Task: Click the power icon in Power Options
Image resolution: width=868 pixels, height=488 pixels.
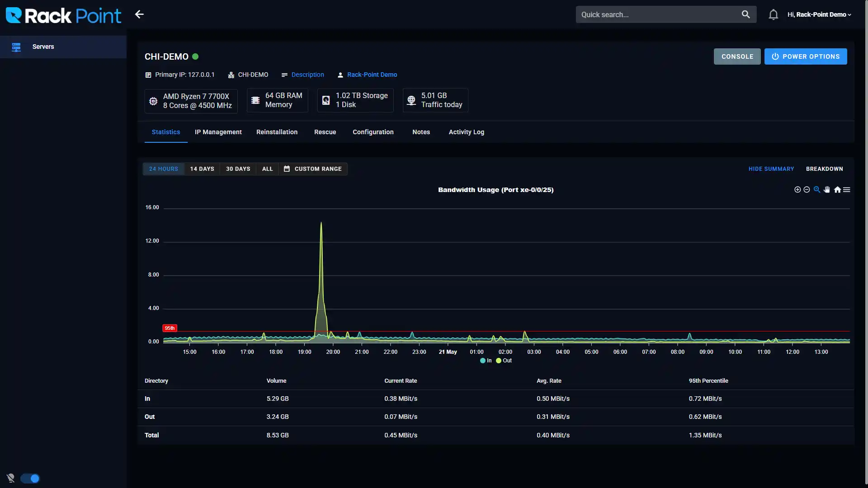Action: click(x=775, y=56)
